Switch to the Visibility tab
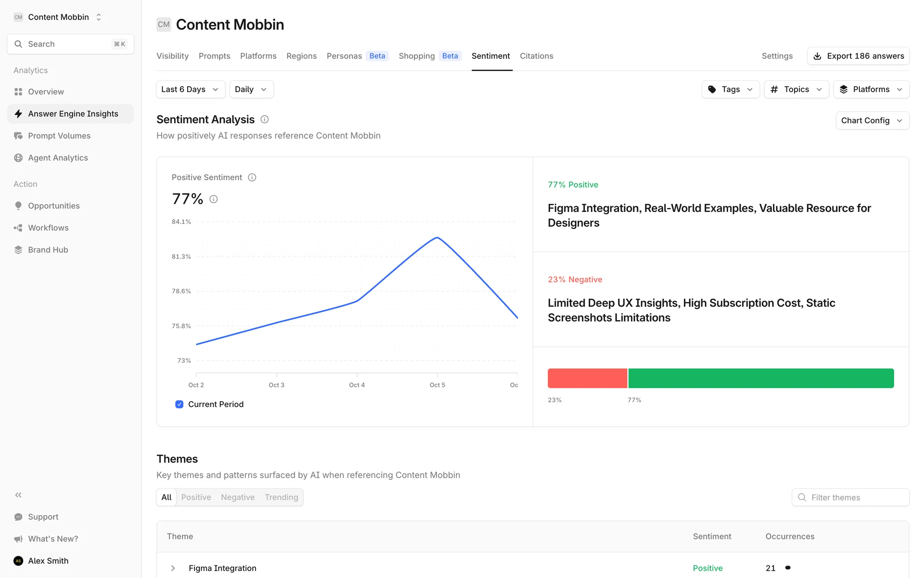 click(172, 56)
